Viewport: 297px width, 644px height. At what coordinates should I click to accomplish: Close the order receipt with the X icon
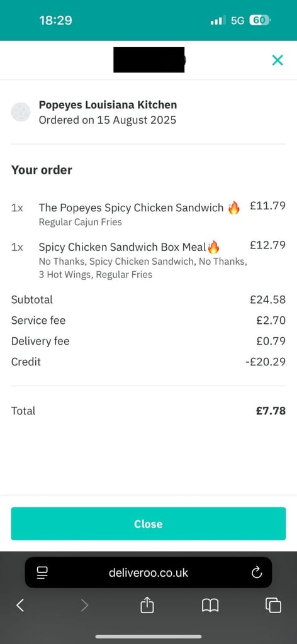[277, 60]
